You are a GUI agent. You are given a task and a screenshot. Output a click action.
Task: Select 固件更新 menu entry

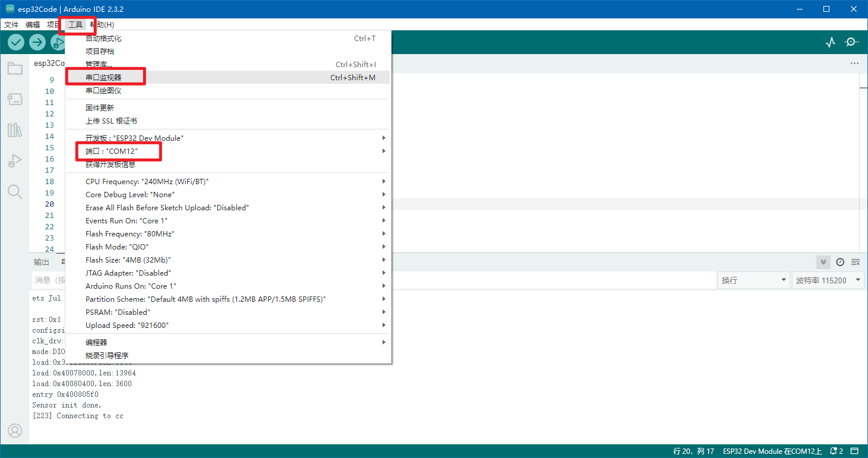[228, 108]
